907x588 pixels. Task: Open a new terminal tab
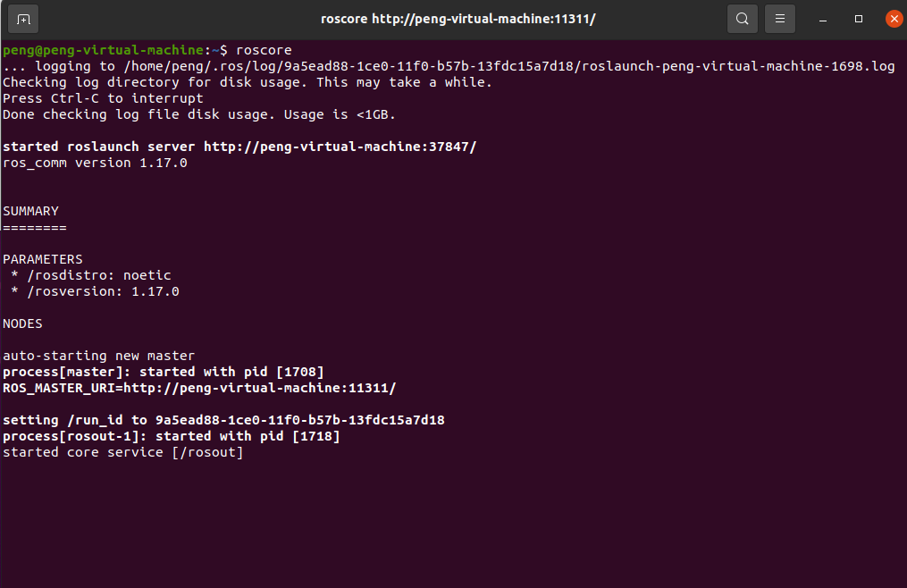click(x=23, y=19)
